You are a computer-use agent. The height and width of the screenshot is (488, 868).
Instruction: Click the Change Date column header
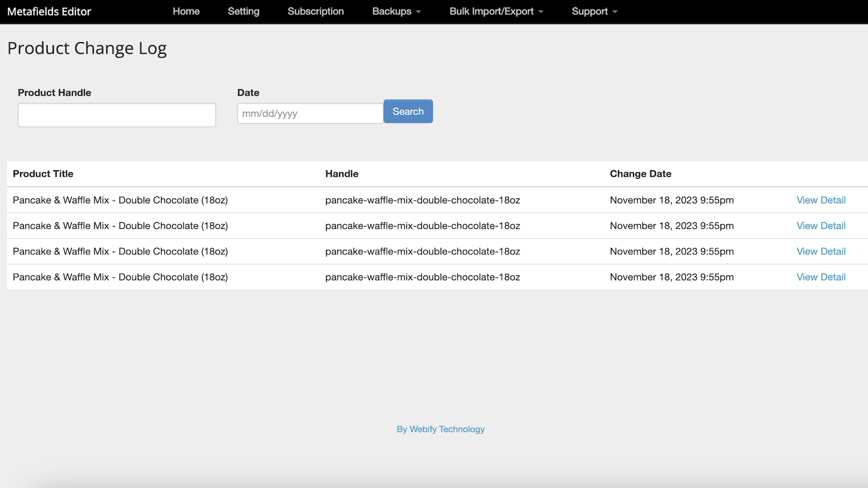(640, 174)
